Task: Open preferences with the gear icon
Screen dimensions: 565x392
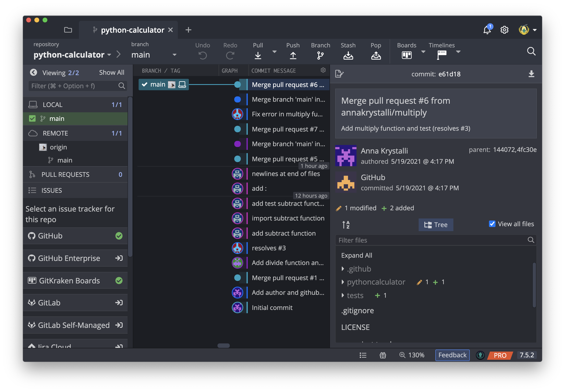Action: (x=504, y=30)
